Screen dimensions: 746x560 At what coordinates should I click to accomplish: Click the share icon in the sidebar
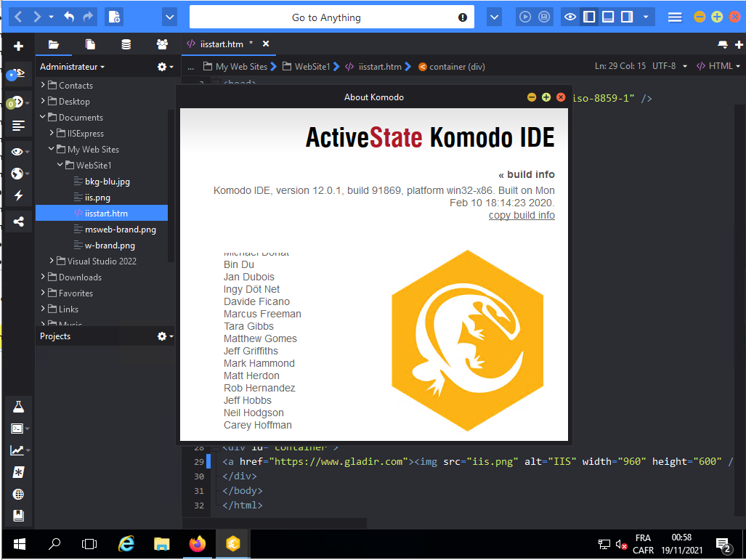click(18, 221)
